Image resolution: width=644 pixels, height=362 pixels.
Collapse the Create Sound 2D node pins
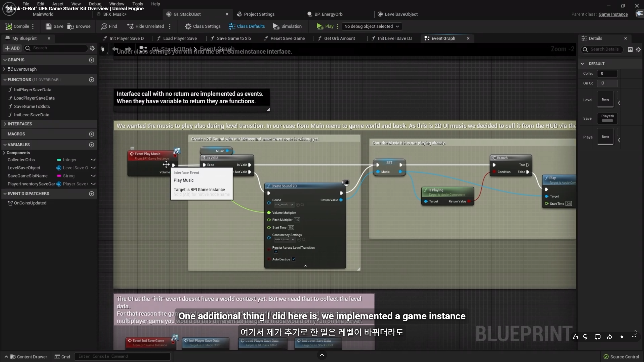coord(305,266)
